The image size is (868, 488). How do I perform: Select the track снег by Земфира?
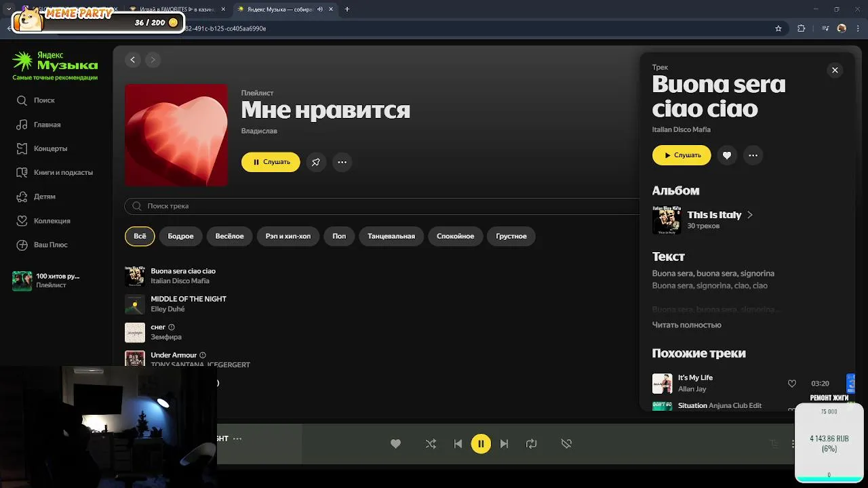(x=158, y=327)
